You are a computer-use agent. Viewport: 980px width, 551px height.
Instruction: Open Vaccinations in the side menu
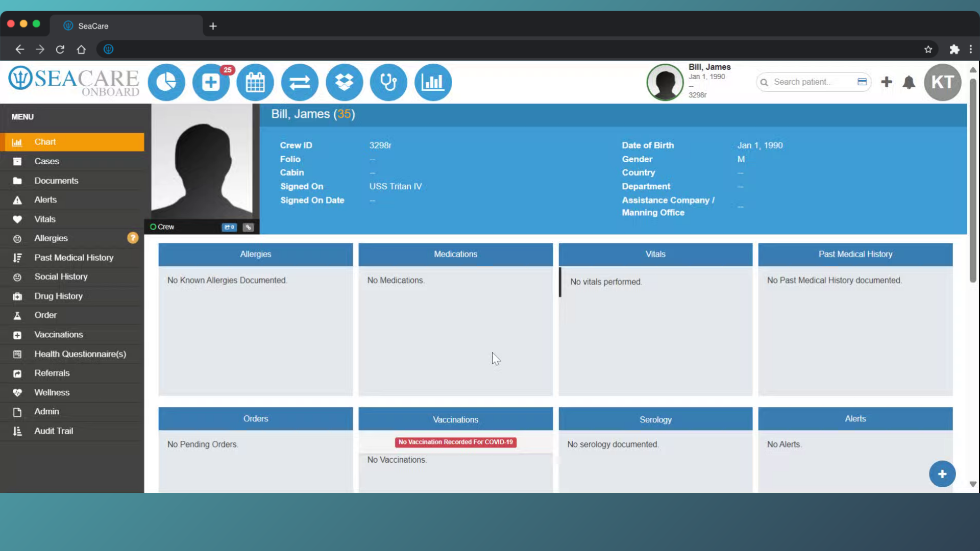click(72, 335)
